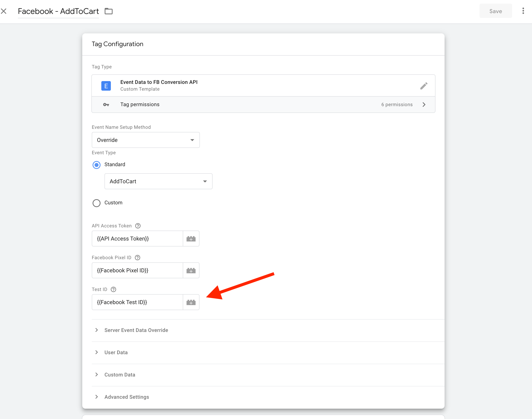532x419 pixels.
Task: Click the folder icon next to tag name
Action: (109, 11)
